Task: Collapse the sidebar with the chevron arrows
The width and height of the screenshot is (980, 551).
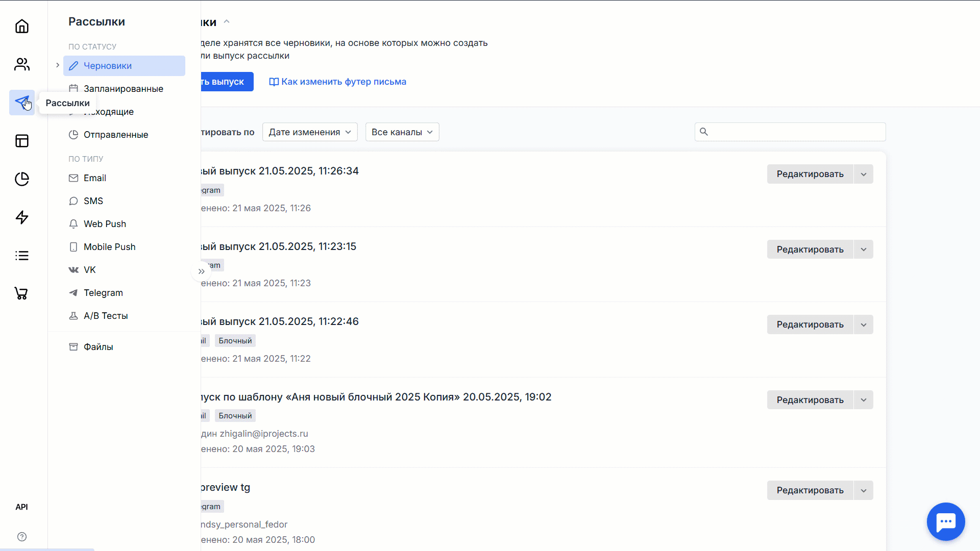Action: point(201,271)
